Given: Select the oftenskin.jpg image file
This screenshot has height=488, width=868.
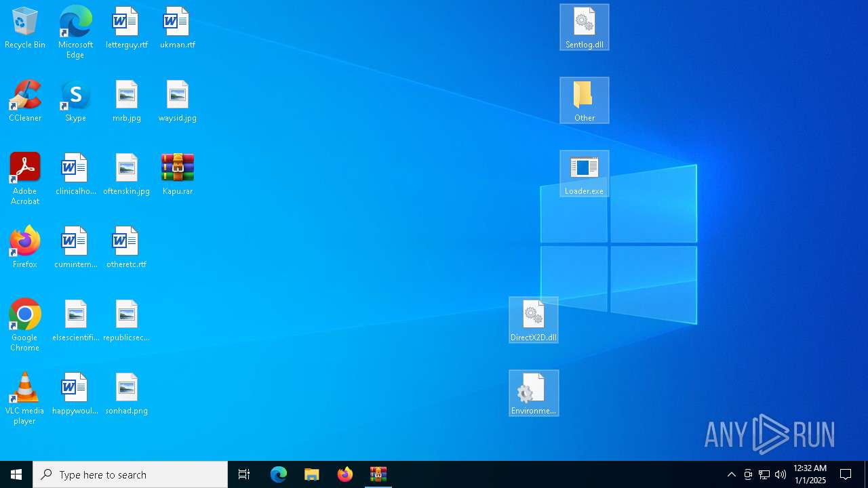Looking at the screenshot, I should pos(127,174).
